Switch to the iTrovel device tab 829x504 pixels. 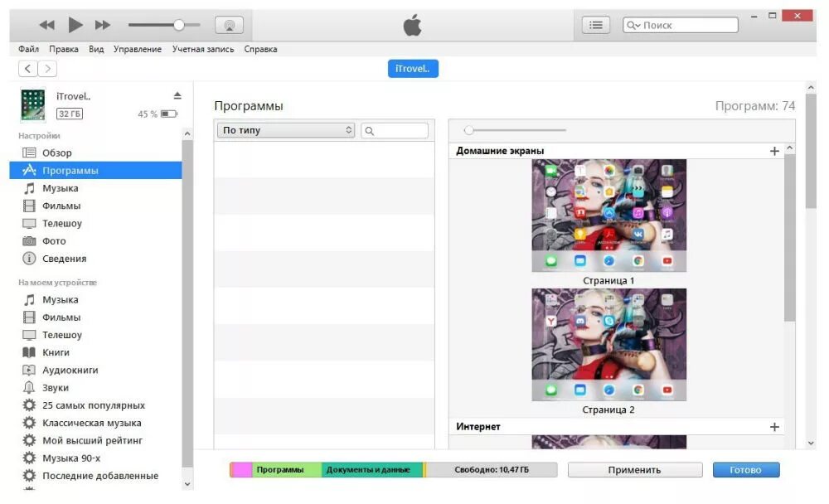tap(413, 69)
